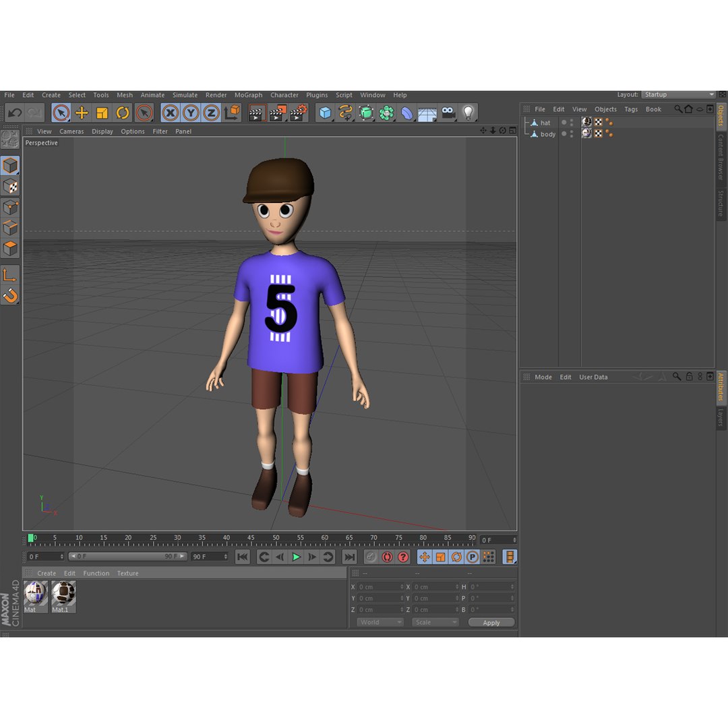Open World coordinate dropdown
The height and width of the screenshot is (728, 728).
point(380,622)
